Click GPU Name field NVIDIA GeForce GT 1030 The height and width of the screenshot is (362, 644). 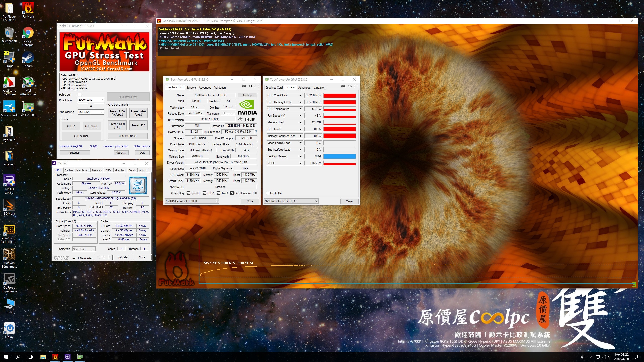(x=210, y=95)
